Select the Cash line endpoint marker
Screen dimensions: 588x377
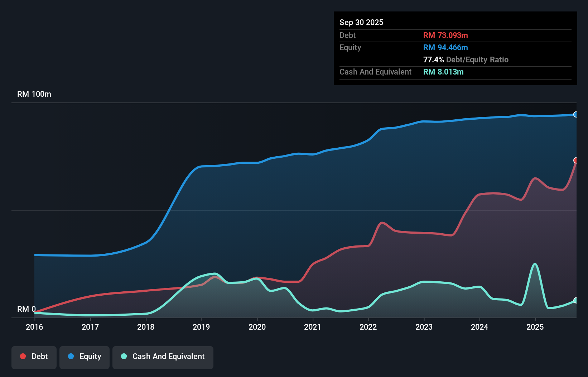click(576, 300)
